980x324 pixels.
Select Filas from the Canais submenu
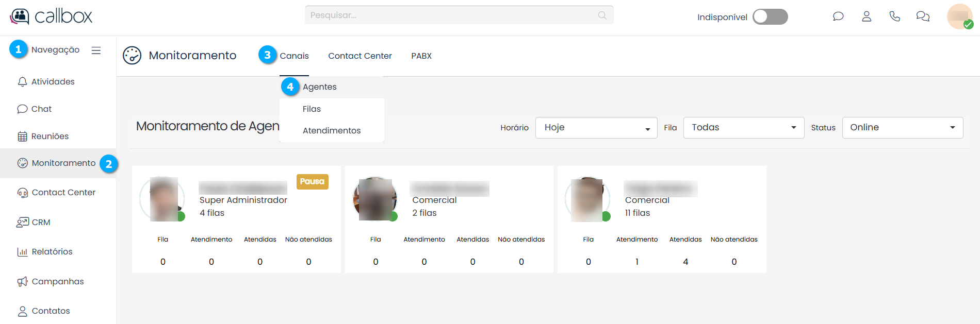point(312,109)
